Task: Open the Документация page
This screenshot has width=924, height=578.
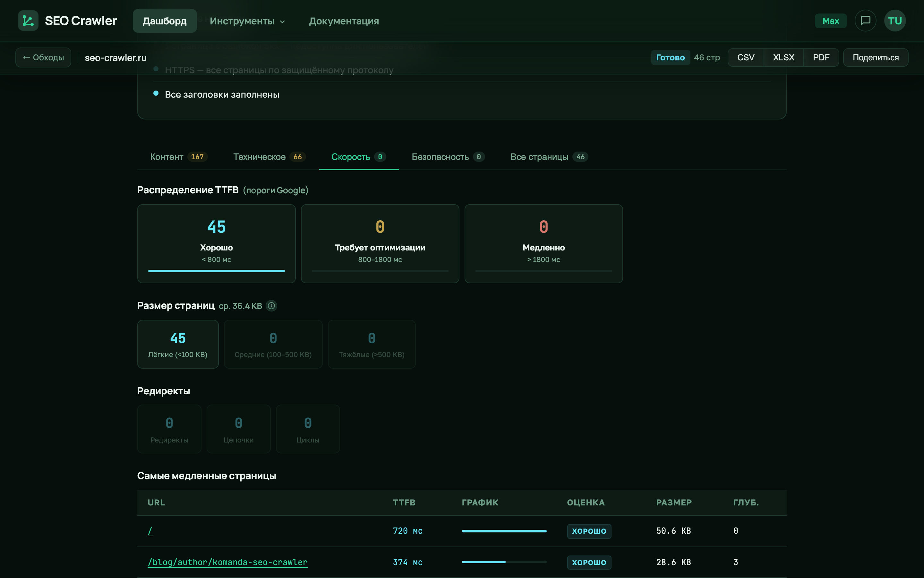Action: (x=344, y=21)
